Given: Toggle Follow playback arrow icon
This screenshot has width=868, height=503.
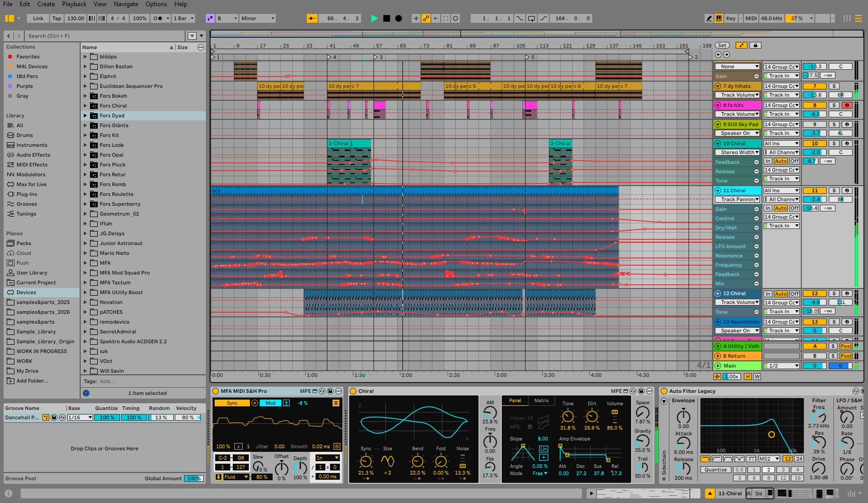Looking at the screenshot, I should coord(312,18).
